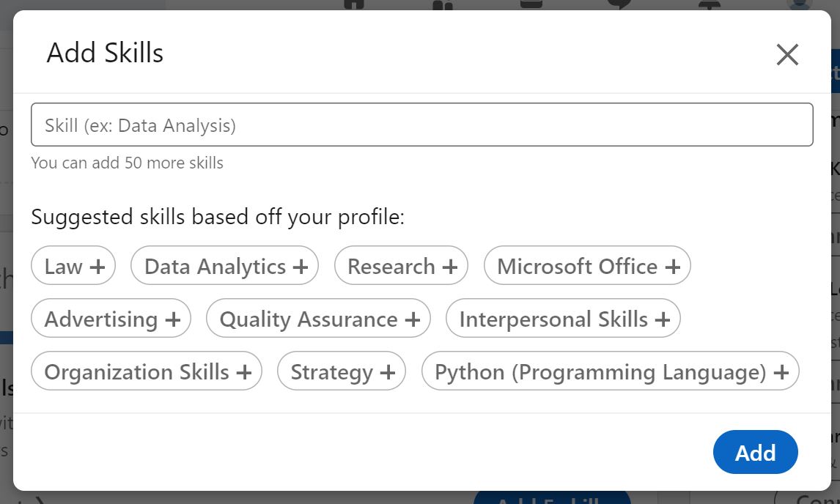The width and height of the screenshot is (840, 504).
Task: Pick the Research suggested skill label
Action: click(x=391, y=267)
